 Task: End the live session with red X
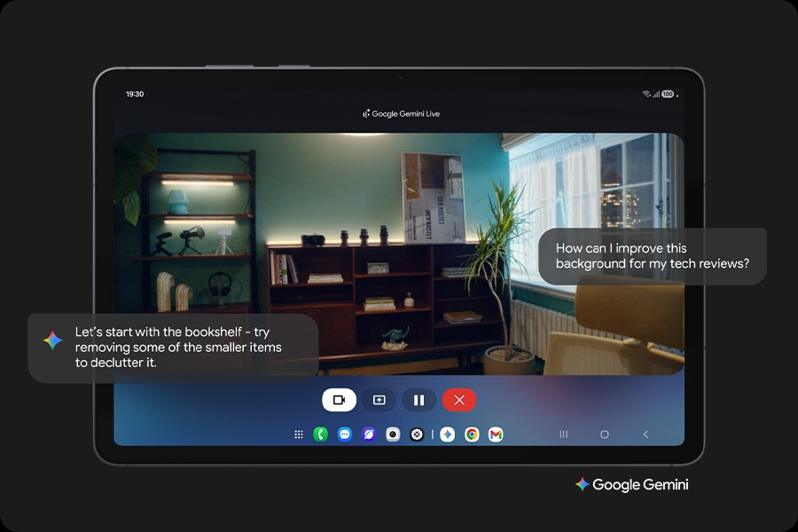pos(459,400)
